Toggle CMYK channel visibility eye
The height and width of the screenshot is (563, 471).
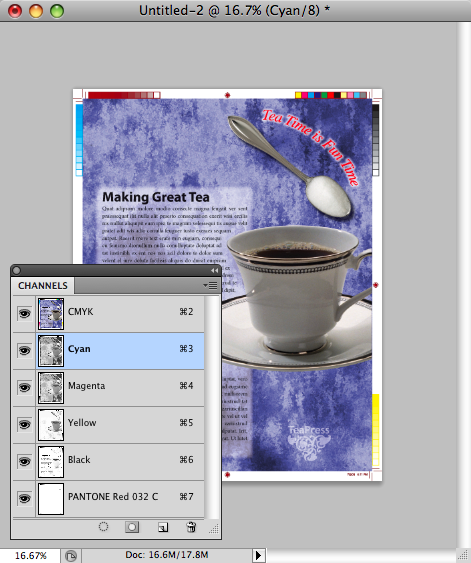pyautogui.click(x=24, y=313)
